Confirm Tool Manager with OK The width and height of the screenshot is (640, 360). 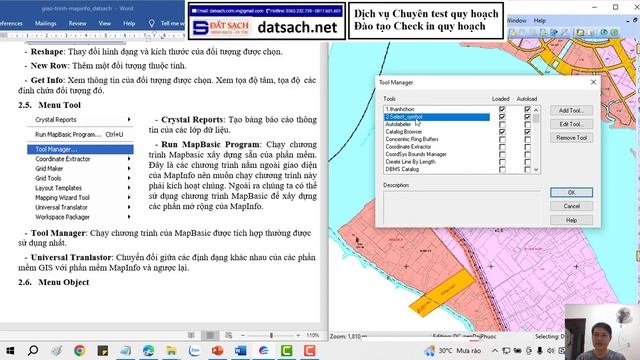click(571, 192)
